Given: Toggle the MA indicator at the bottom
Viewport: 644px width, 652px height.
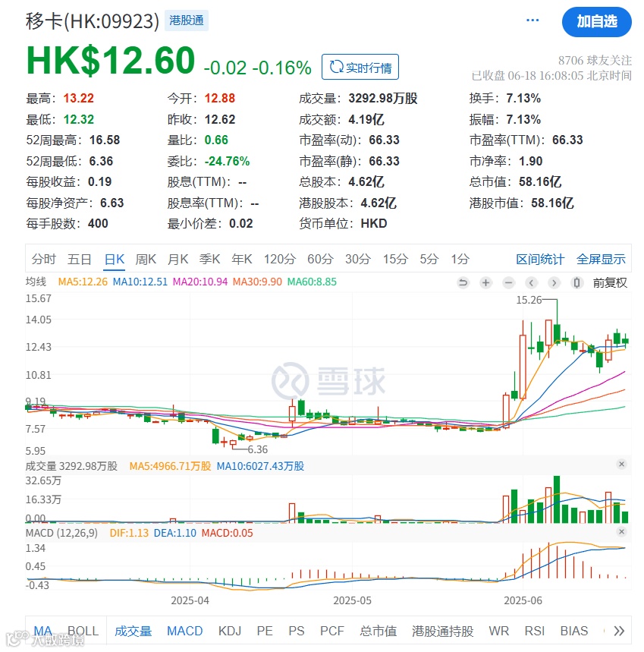Looking at the screenshot, I should pos(42,632).
